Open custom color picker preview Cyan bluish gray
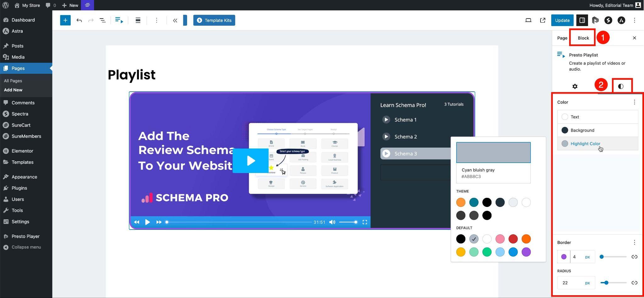The width and height of the screenshot is (644, 298). pos(493,153)
